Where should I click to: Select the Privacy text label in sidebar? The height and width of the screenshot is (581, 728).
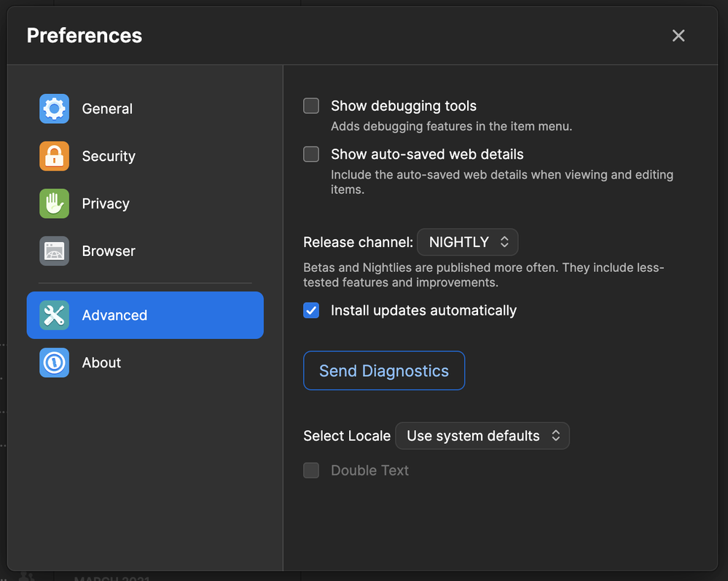(106, 203)
